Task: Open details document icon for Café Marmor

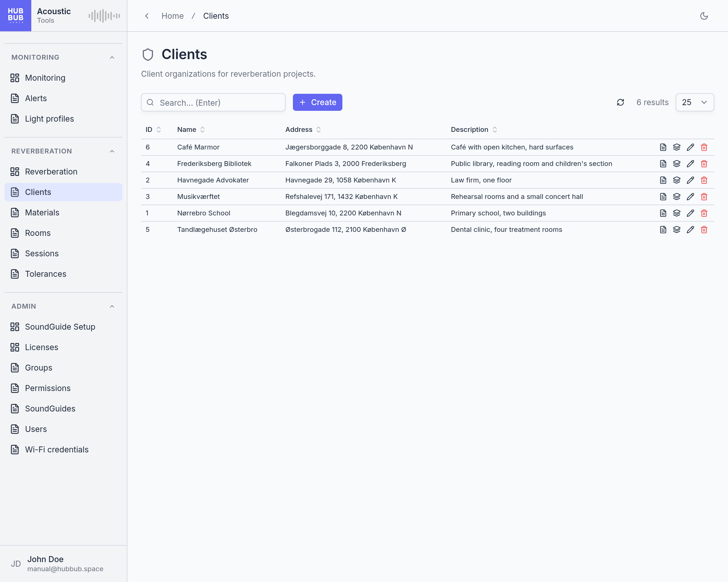Action: (663, 147)
